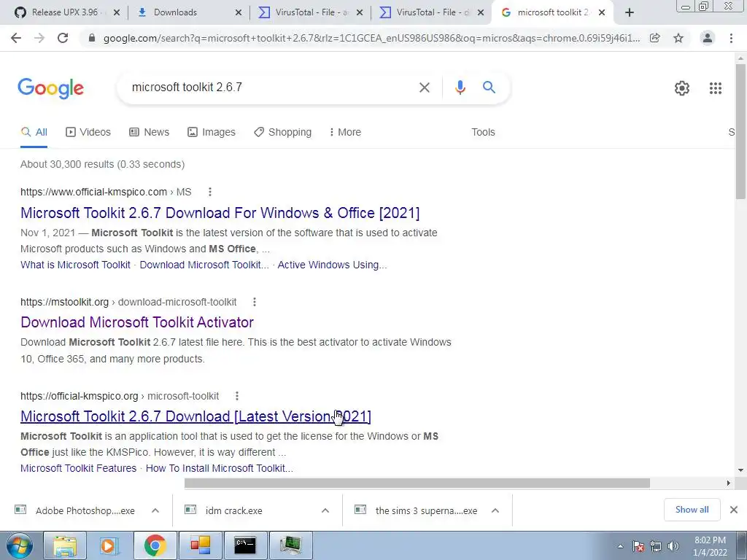Open the search Tools options
Viewport: 747px width, 560px height.
click(483, 133)
